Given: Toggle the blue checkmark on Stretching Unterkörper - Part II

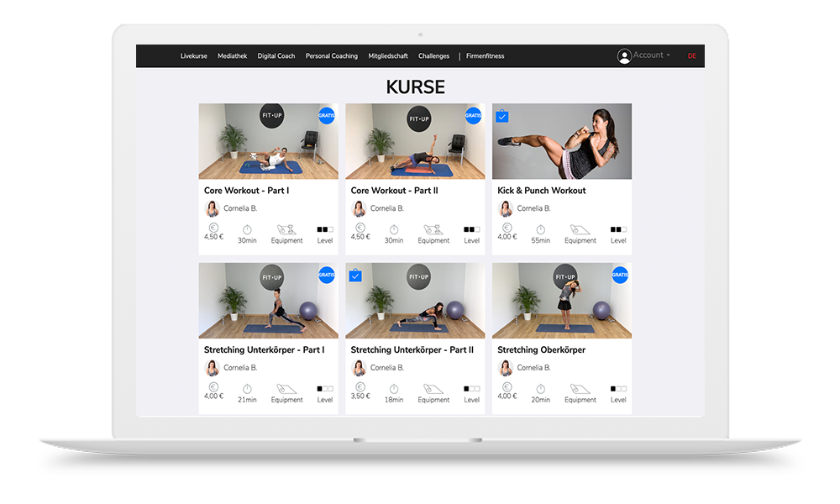Looking at the screenshot, I should [355, 276].
